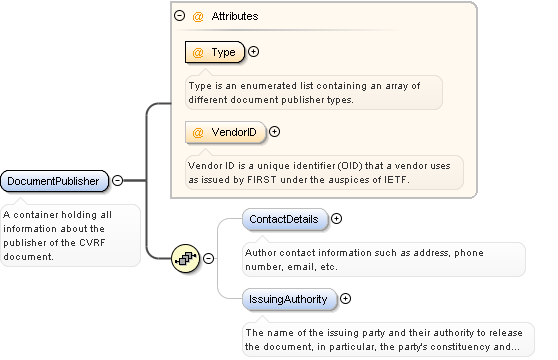Expand the IssuingAuthority element
Viewport: 558px width, 360px height.
(x=346, y=298)
